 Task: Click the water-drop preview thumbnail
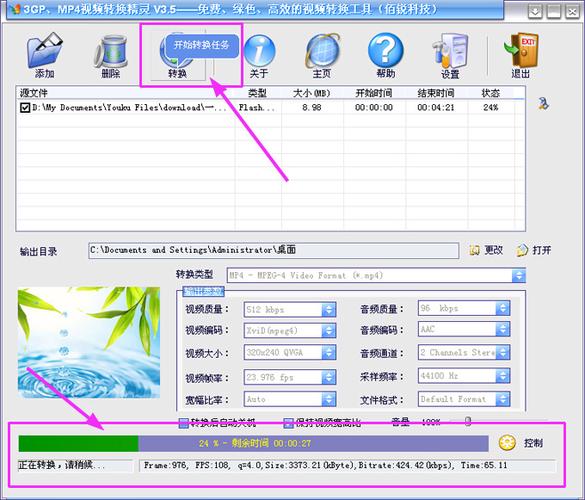[89, 342]
